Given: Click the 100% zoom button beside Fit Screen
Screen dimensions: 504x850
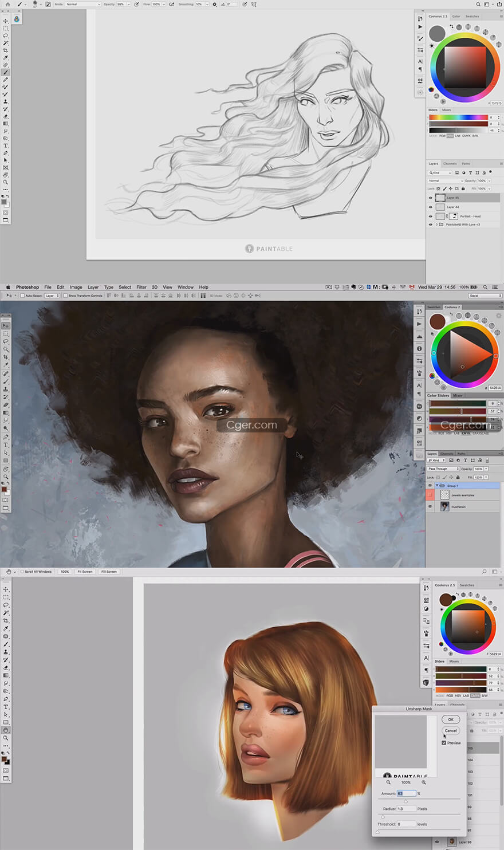Looking at the screenshot, I should click(x=65, y=572).
